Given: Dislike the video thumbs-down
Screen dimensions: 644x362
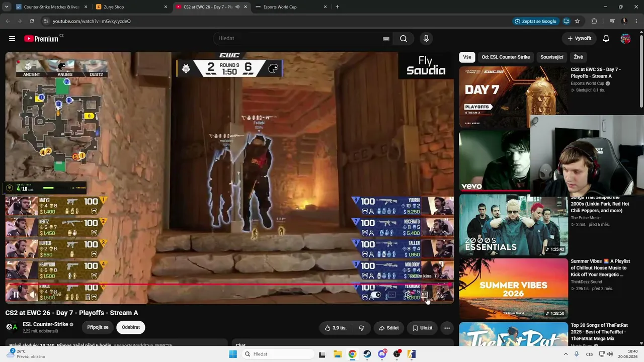Looking at the screenshot, I should 361,328.
